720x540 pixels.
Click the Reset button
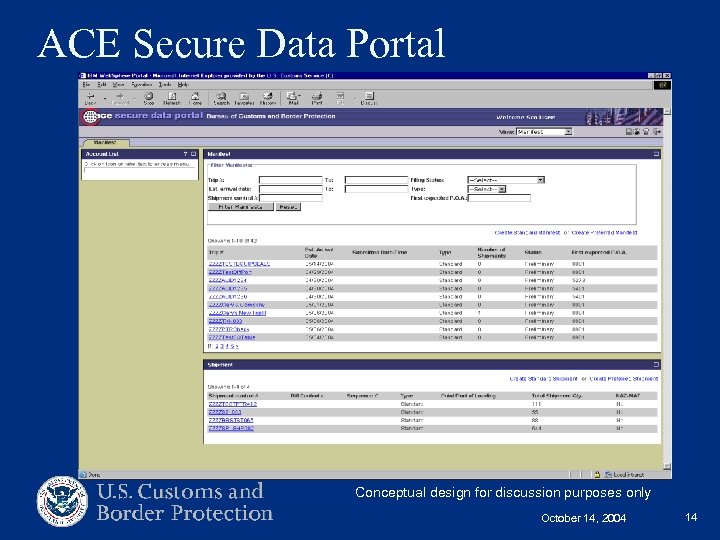[288, 207]
